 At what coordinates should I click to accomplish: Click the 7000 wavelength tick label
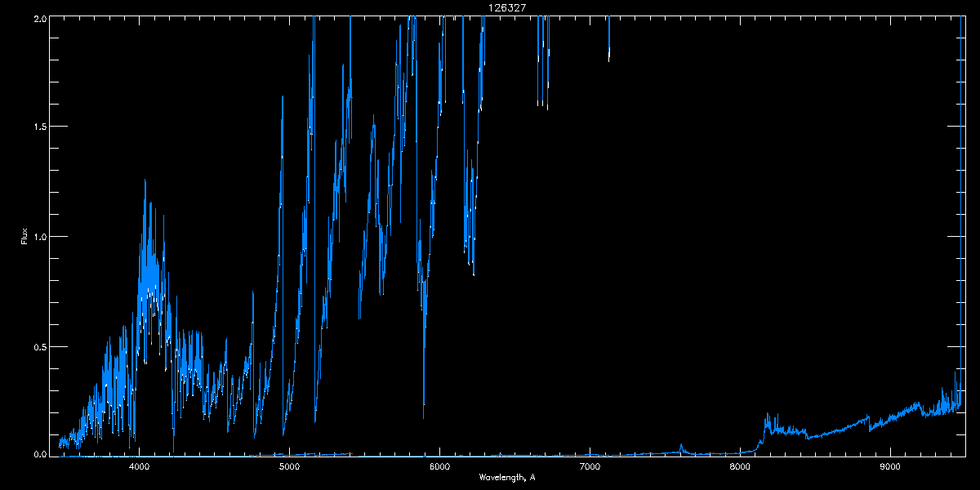[590, 466]
